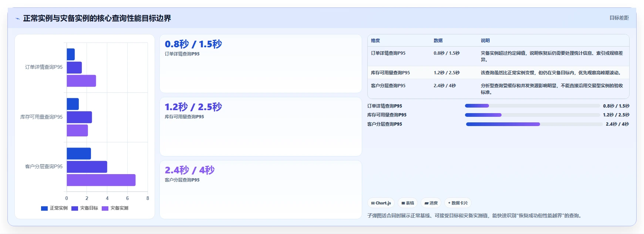Toggle the 灾备实测 legend swatch
This screenshot has height=234, width=644.
coord(105,208)
